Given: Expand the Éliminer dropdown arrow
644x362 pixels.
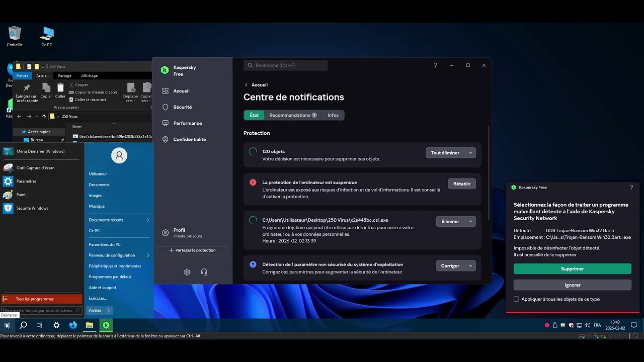Looking at the screenshot, I should pos(470,221).
